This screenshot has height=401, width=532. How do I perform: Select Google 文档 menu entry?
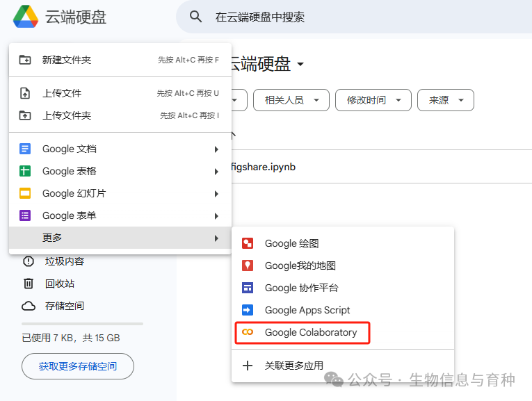click(120, 149)
